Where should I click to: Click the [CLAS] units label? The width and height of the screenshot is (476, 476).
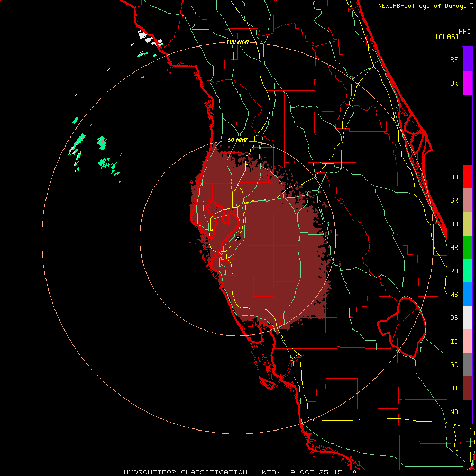447,36
